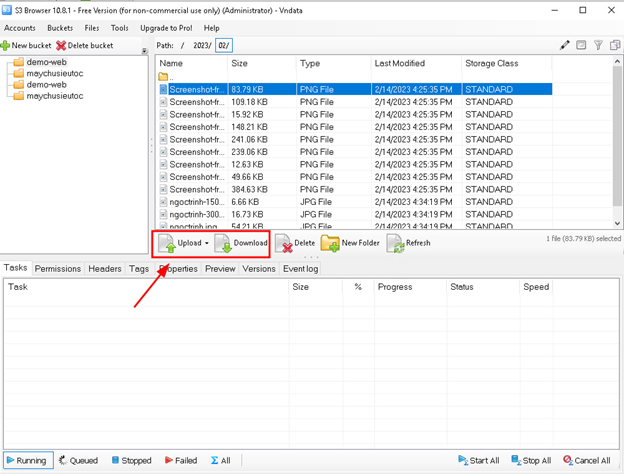Click the Stop All button
The image size is (624, 474).
(531, 461)
